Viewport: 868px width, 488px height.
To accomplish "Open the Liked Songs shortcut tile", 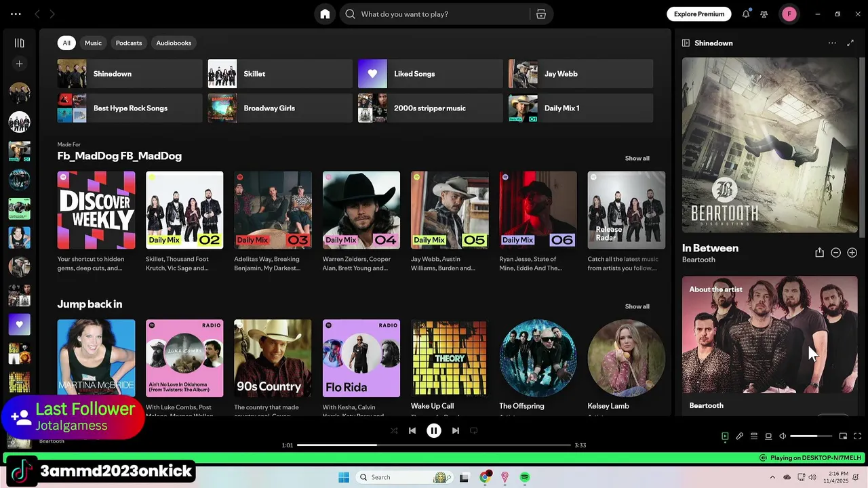I will [x=431, y=74].
